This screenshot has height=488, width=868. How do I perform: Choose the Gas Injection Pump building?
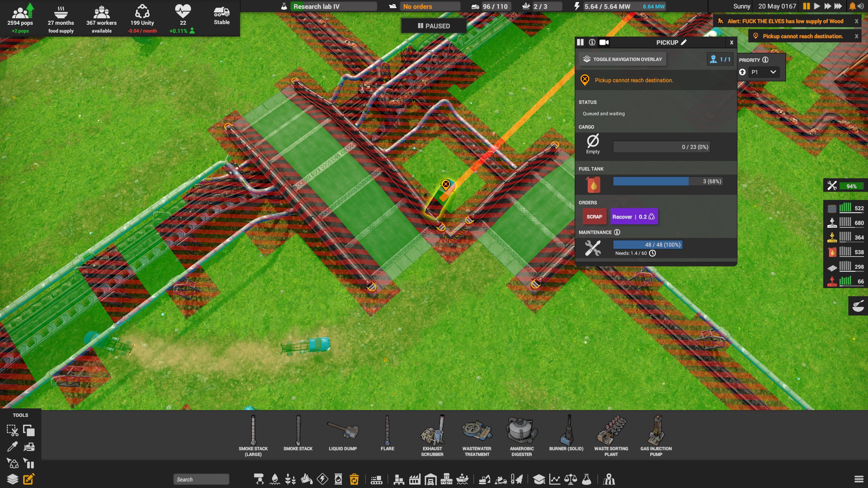tap(656, 435)
